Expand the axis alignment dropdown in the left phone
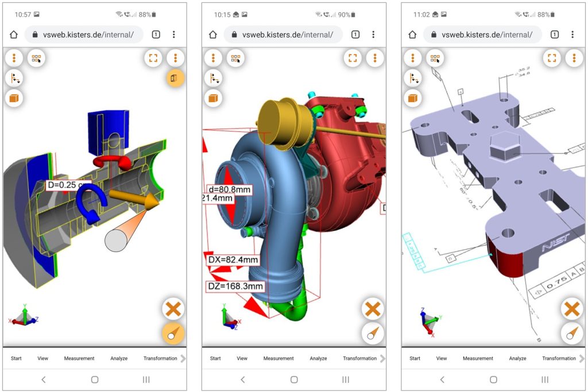This screenshot has height=392, width=588. pos(14,78)
